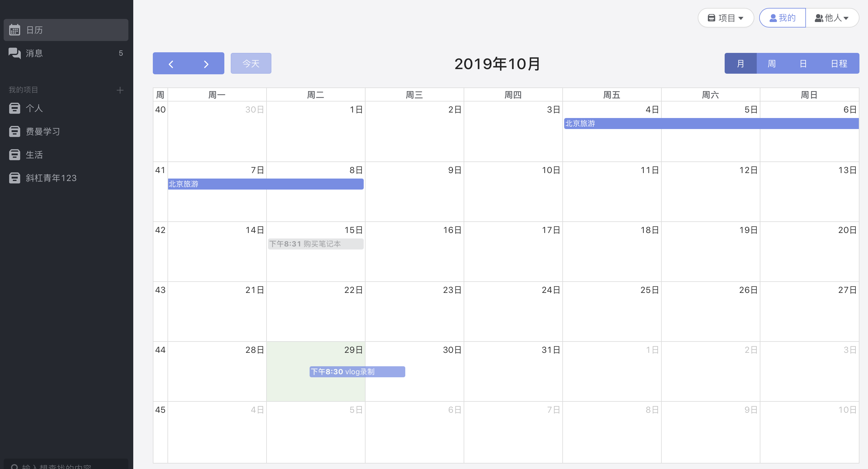The width and height of the screenshot is (868, 469).
Task: Toggle the 我的 filter button
Action: click(x=782, y=18)
